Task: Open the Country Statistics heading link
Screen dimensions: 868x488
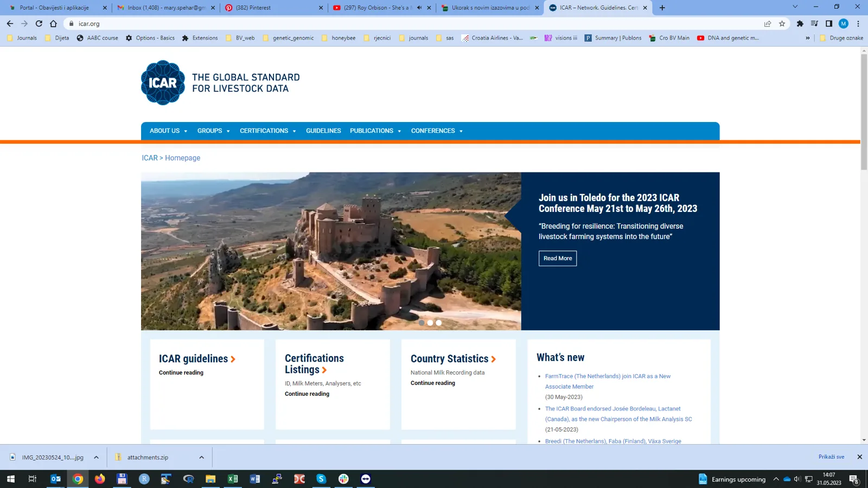Action: tap(453, 359)
